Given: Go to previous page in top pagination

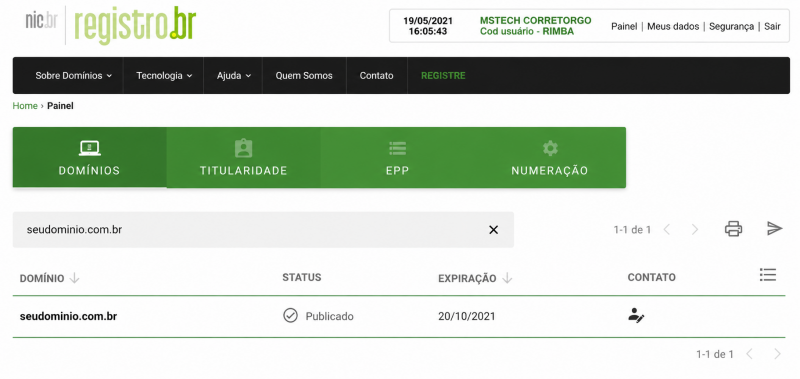Looking at the screenshot, I should click(666, 230).
